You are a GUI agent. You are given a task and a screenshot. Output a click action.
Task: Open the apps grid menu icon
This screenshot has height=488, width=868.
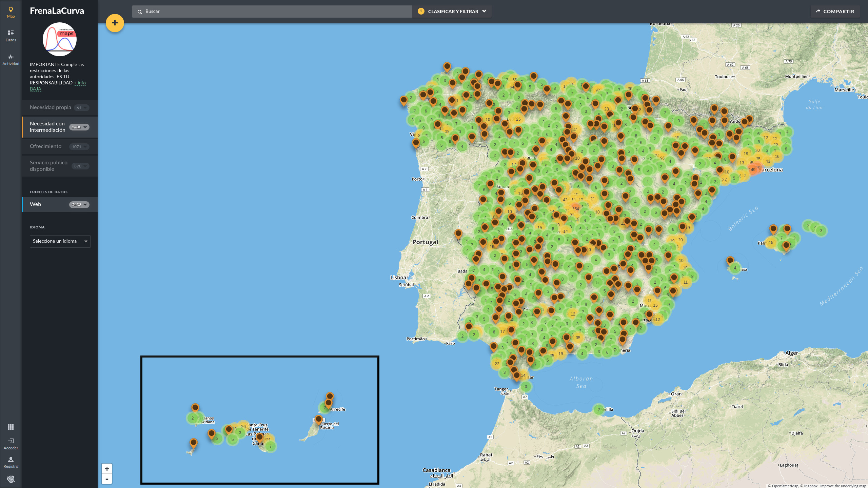click(11, 427)
